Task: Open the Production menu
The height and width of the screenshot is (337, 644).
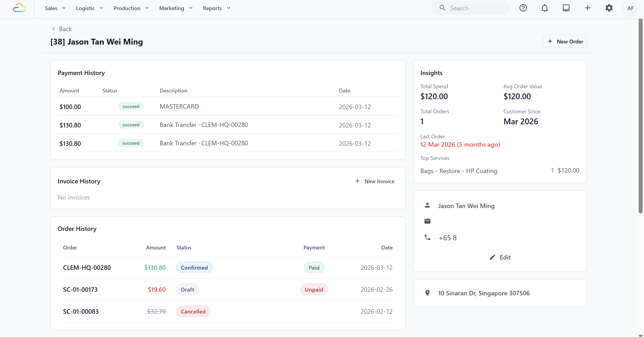Action: pyautogui.click(x=131, y=8)
